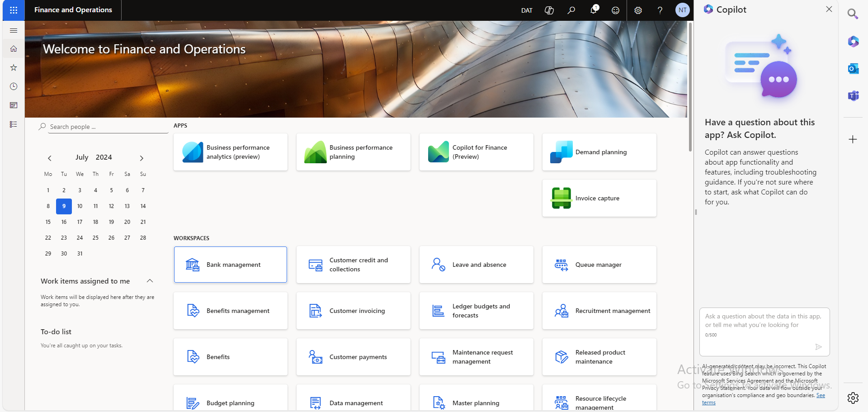The height and width of the screenshot is (412, 868).
Task: Click the DAT company selector
Action: (x=527, y=10)
